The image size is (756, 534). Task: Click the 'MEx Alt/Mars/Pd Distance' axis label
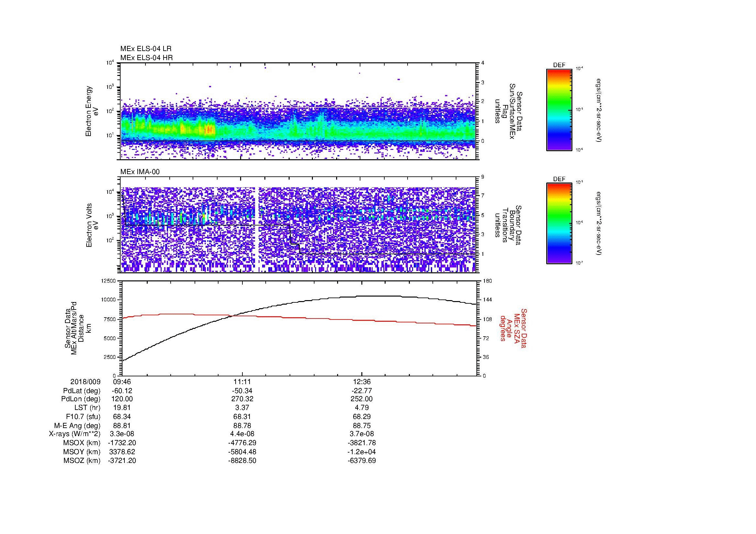[x=77, y=328]
